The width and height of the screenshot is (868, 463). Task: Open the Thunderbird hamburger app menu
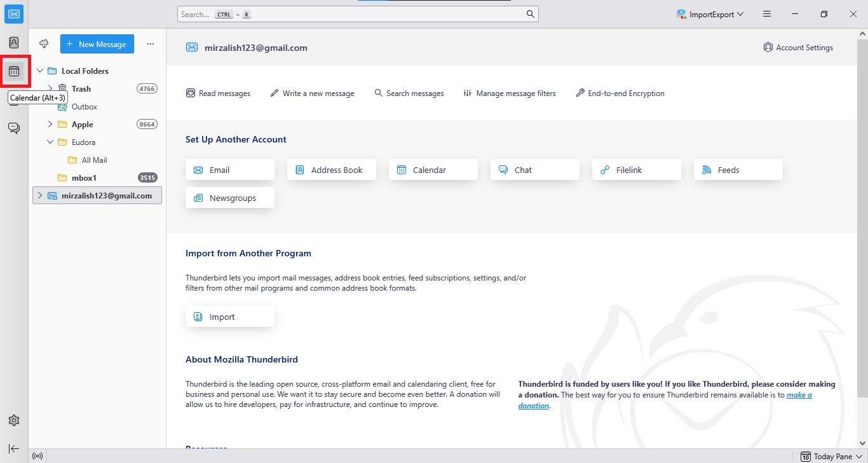[767, 14]
